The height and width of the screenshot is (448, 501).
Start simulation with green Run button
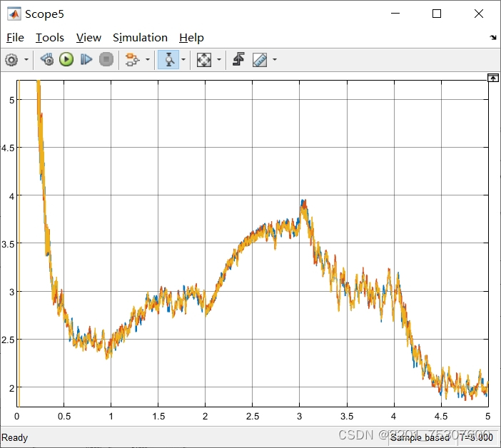66,59
